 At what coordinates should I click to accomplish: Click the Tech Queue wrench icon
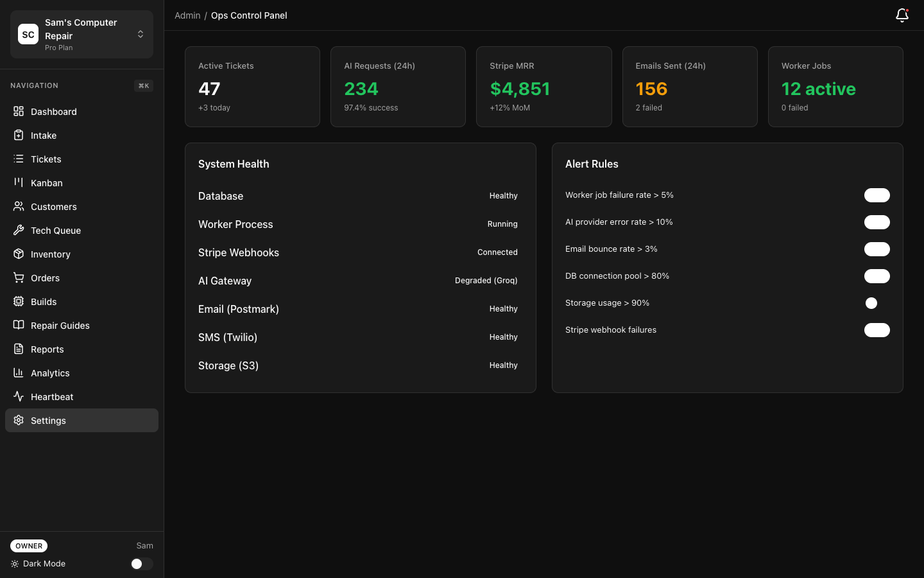point(19,230)
